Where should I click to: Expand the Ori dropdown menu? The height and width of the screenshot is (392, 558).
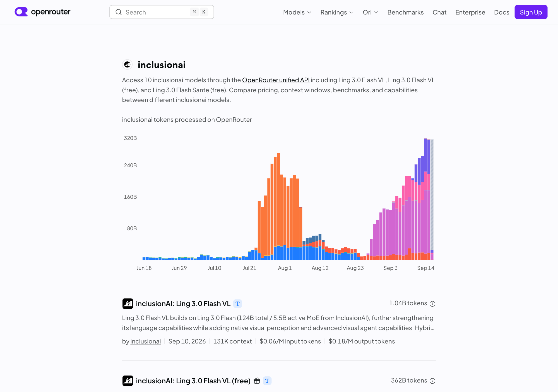point(370,12)
